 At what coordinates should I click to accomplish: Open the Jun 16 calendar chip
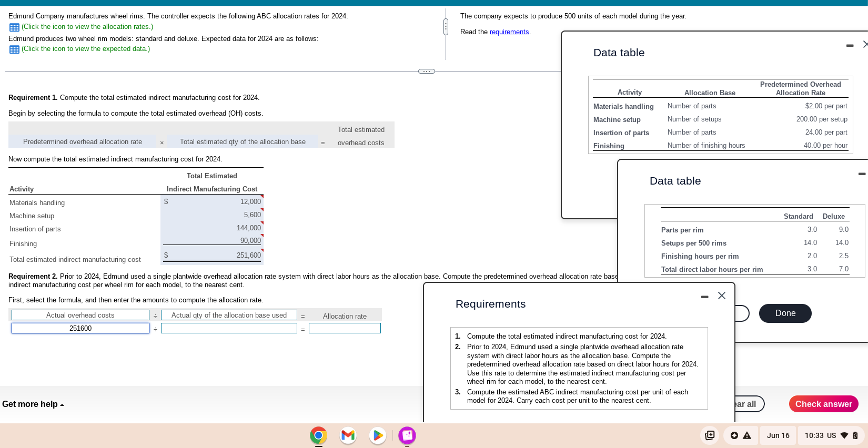778,435
